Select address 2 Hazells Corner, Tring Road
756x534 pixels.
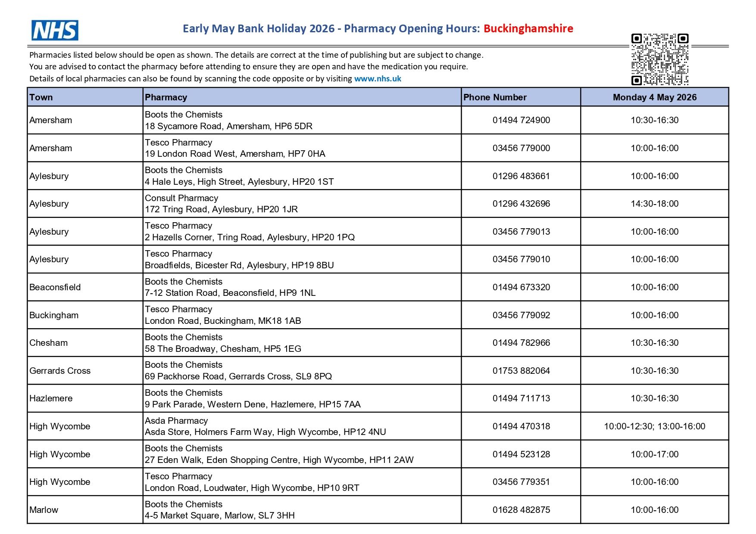(250, 237)
